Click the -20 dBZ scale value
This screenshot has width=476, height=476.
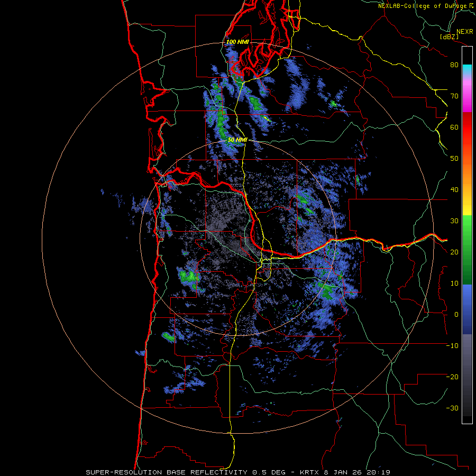coord(452,377)
